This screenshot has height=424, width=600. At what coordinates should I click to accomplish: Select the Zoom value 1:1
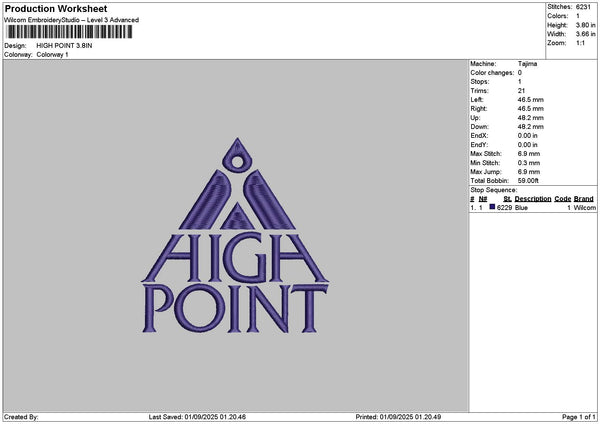tap(580, 43)
